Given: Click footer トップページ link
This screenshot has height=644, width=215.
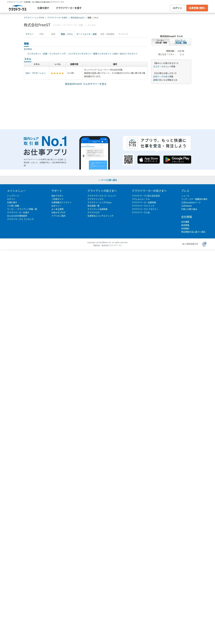Looking at the screenshot, I should tap(13, 196).
